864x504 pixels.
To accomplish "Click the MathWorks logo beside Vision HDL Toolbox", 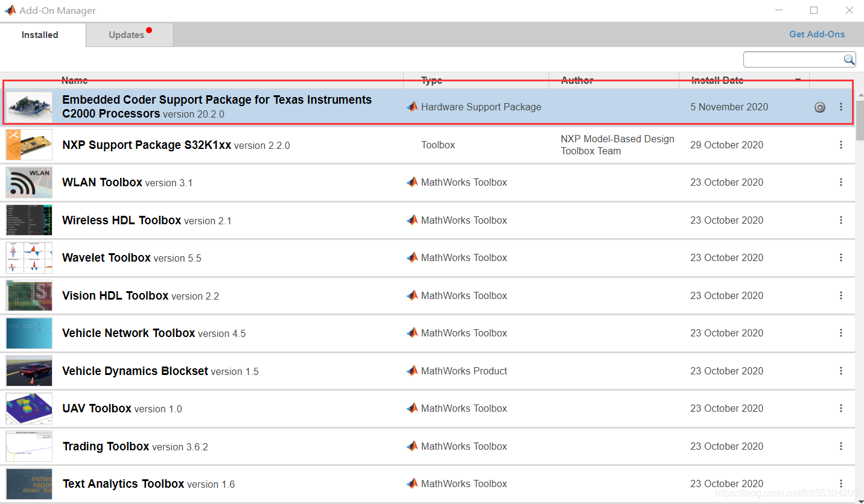I will coord(412,295).
